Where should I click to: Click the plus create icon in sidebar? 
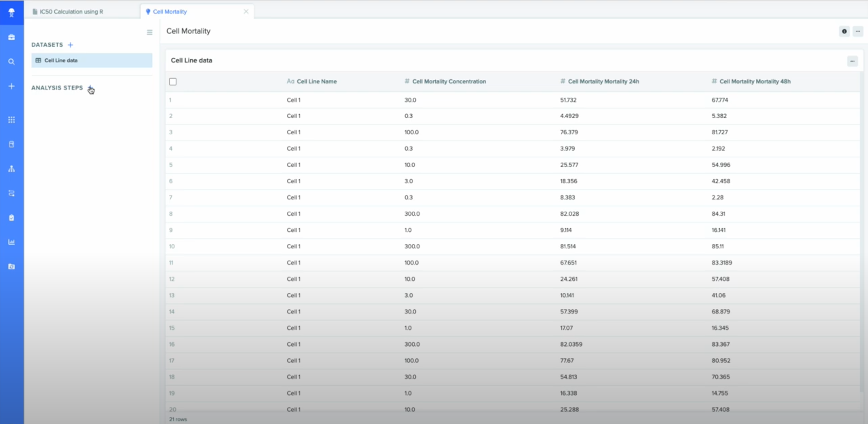tap(12, 86)
